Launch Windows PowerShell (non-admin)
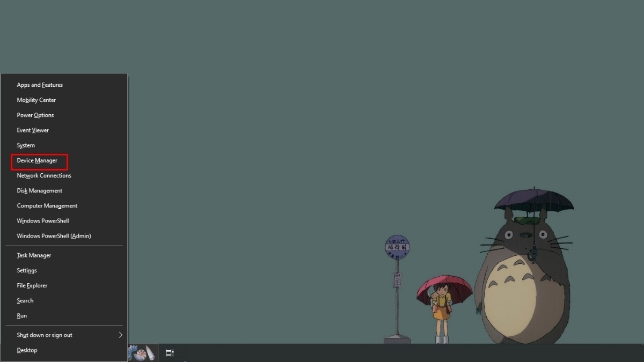Viewport: 644px width, 362px height. tap(42, 221)
